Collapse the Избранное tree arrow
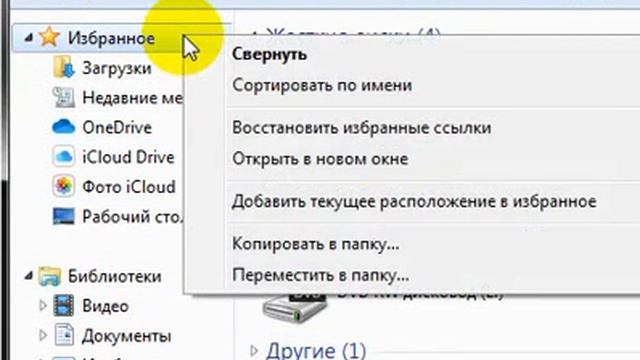 click(x=28, y=38)
